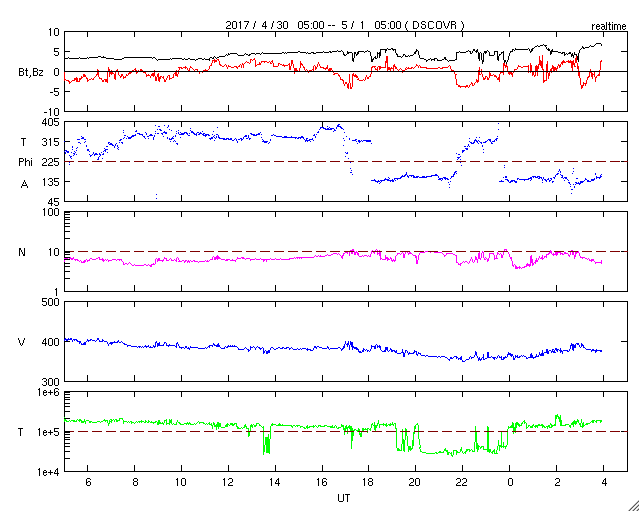The image size is (640, 512).
Task: Click the '12' hour label on the time axis
Action: click(228, 482)
